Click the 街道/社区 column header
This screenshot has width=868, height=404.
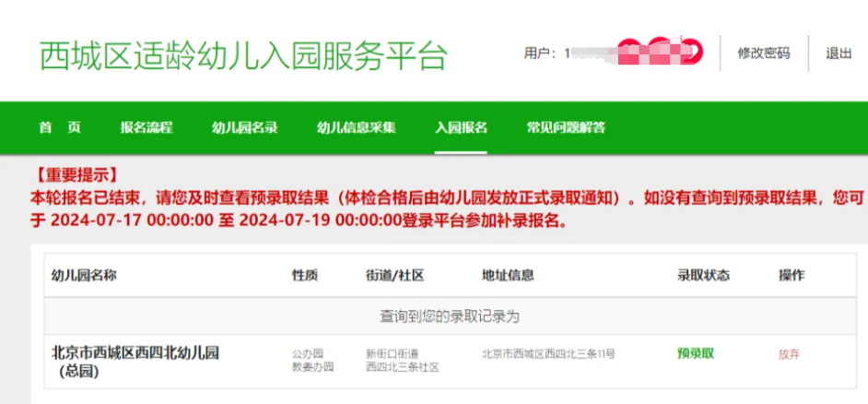[x=394, y=275]
